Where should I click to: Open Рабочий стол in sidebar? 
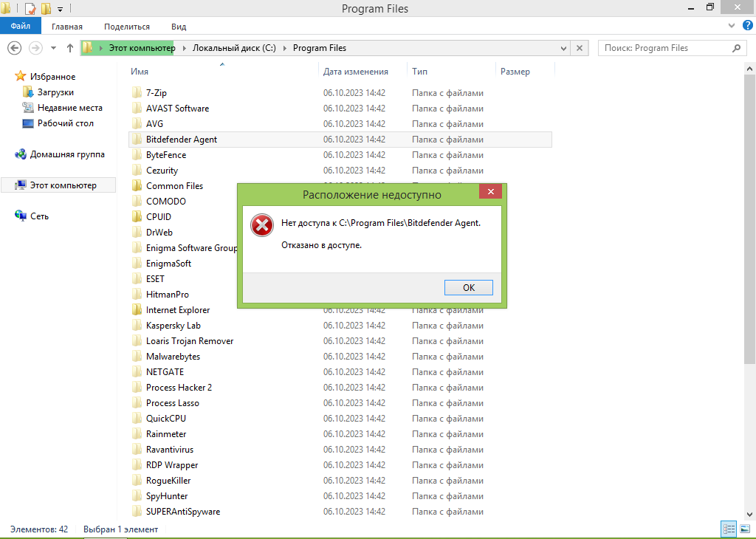tap(66, 123)
